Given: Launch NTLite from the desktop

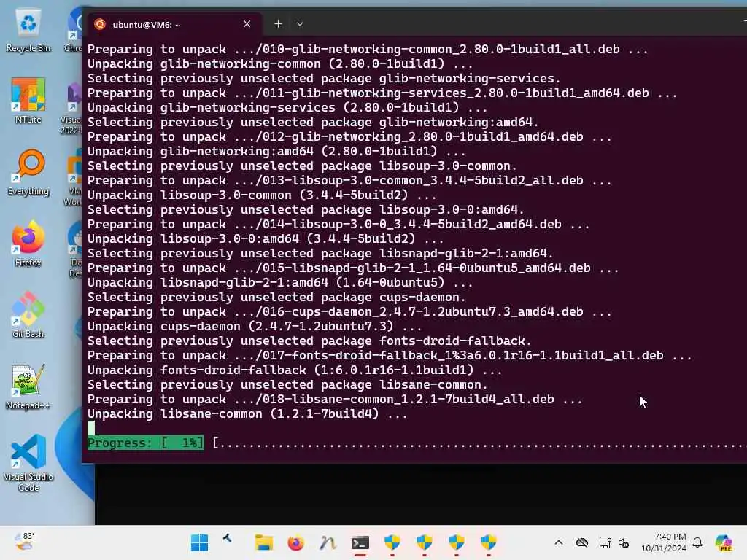Looking at the screenshot, I should (28, 101).
